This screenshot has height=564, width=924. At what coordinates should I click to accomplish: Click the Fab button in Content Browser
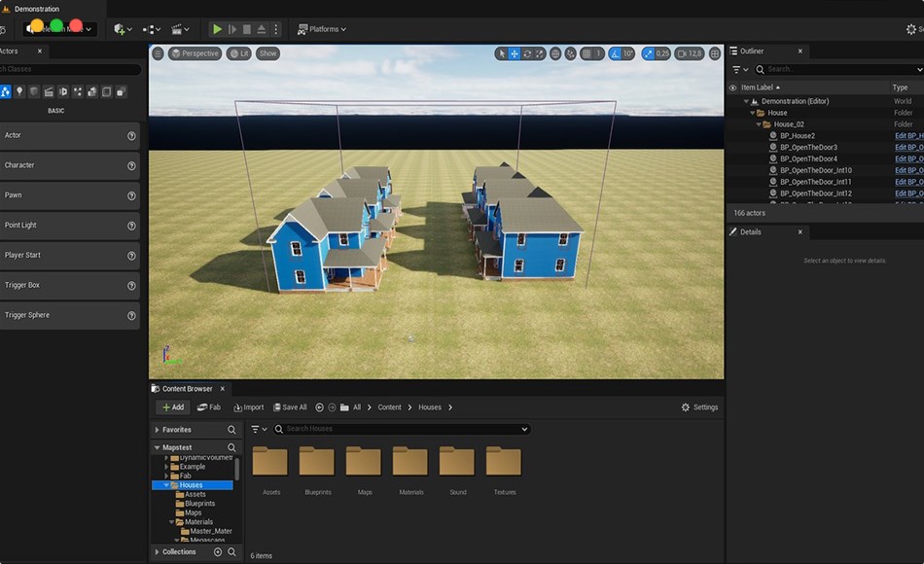(x=208, y=407)
